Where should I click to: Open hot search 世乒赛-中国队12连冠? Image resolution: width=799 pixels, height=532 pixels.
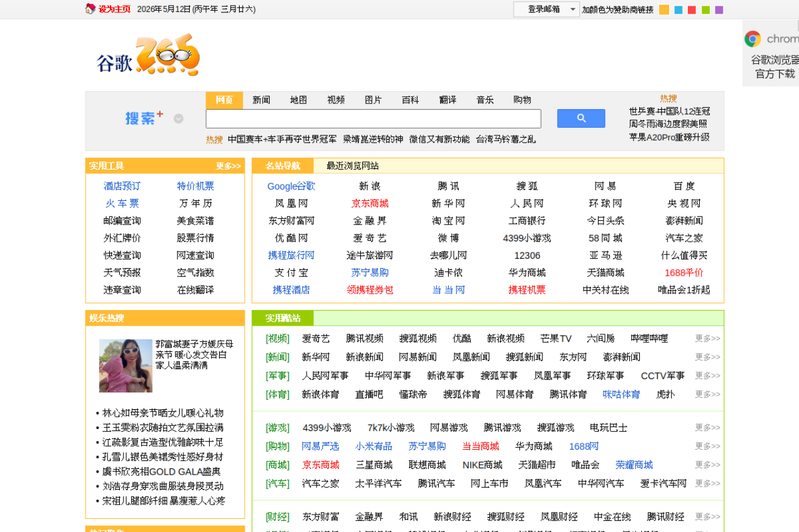tap(669, 111)
